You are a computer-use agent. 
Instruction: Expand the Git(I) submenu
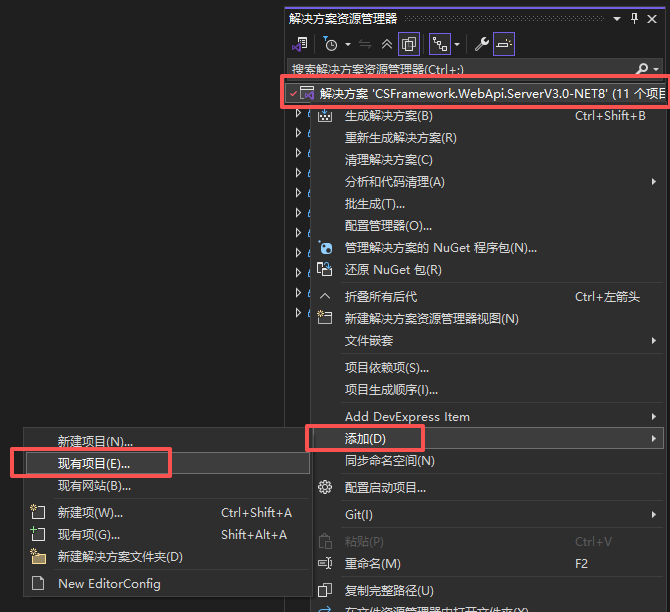click(x=487, y=515)
